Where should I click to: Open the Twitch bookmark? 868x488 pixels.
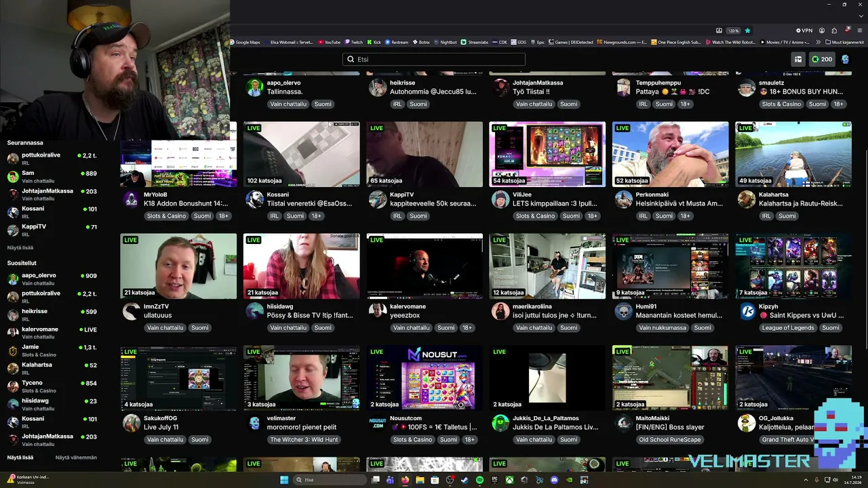point(354,42)
